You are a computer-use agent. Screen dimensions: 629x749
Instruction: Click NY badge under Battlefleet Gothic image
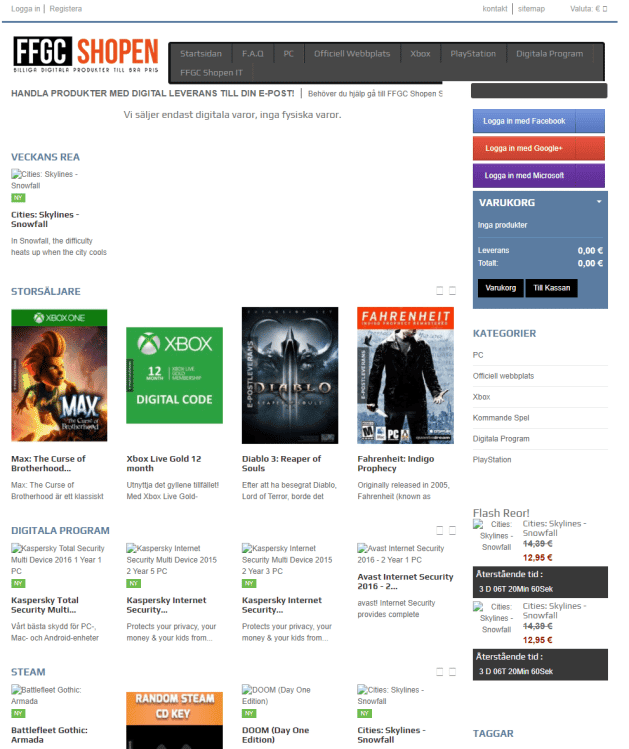point(18,713)
